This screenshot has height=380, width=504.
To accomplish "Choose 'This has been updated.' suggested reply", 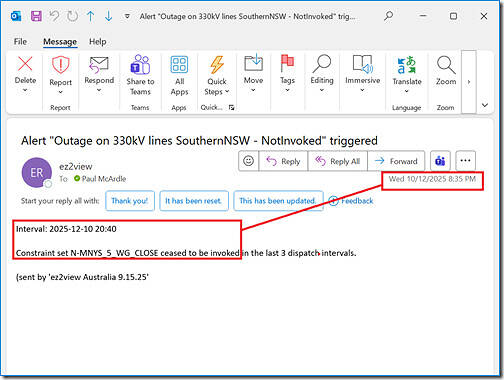I will (x=278, y=201).
